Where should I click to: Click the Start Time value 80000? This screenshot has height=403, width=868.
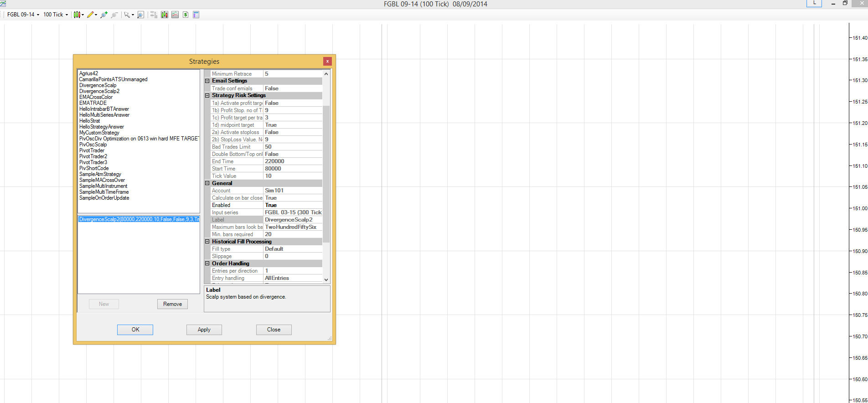(293, 169)
